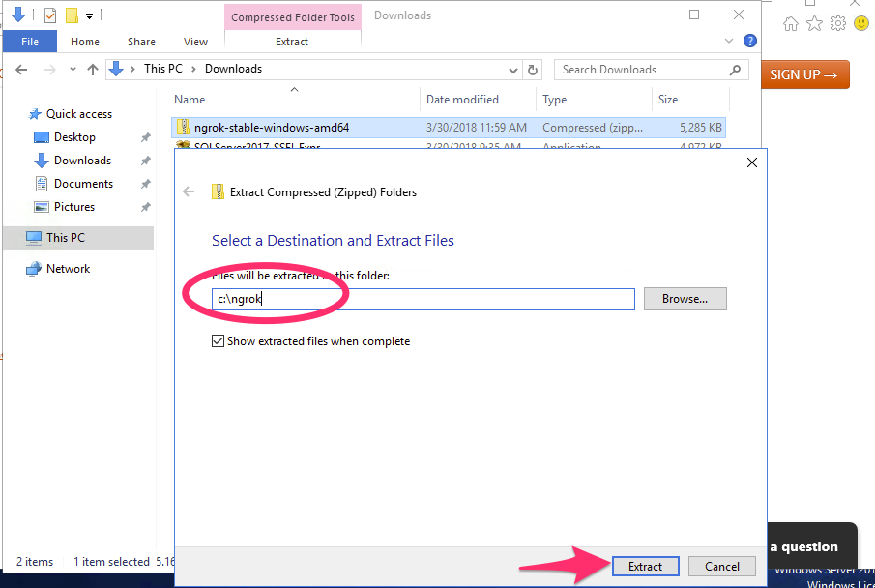Select Compressed Folder Tools contextual tab
This screenshot has height=588, width=875.
click(293, 17)
